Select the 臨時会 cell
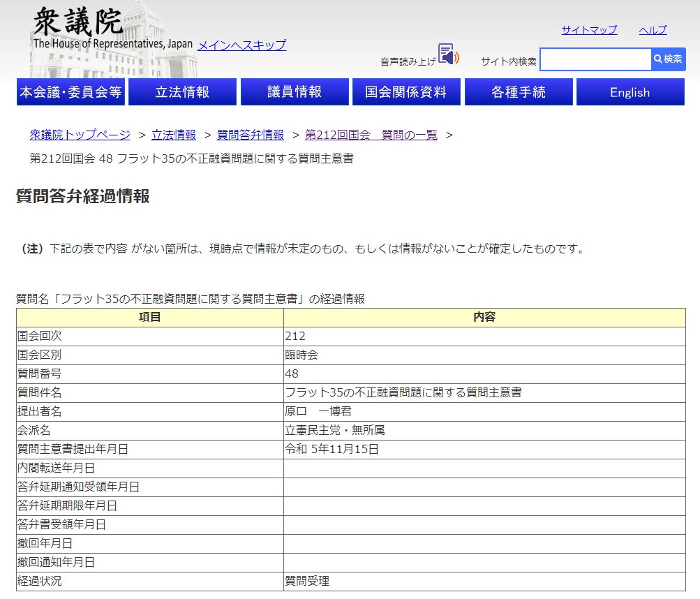Screen dimensions: 700x599 pos(484,355)
